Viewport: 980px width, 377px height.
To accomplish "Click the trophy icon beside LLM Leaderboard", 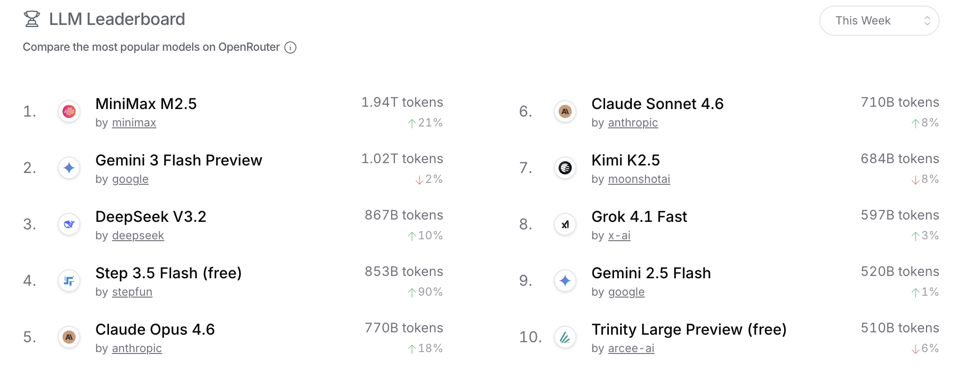I will pos(32,19).
